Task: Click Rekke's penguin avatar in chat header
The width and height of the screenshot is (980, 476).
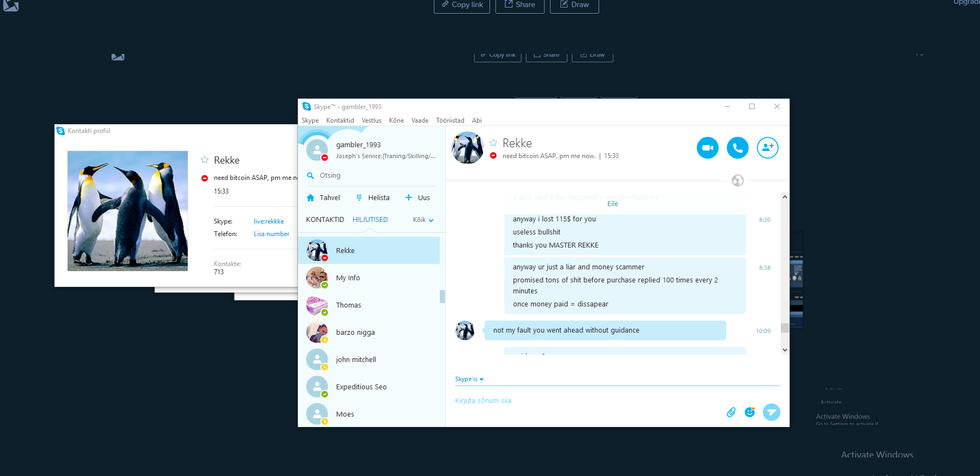Action: [x=467, y=148]
